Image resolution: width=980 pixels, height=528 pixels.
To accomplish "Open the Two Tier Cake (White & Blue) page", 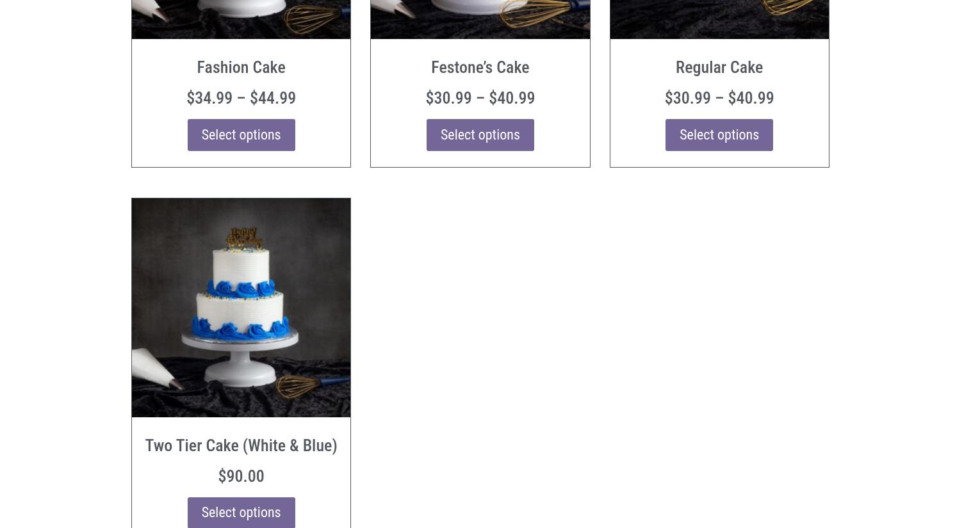I will pyautogui.click(x=241, y=445).
